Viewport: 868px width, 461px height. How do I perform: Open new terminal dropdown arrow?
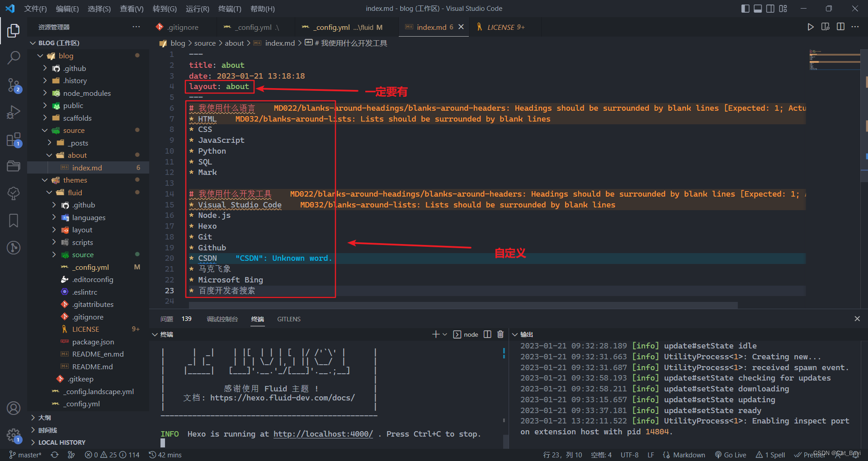(x=445, y=334)
